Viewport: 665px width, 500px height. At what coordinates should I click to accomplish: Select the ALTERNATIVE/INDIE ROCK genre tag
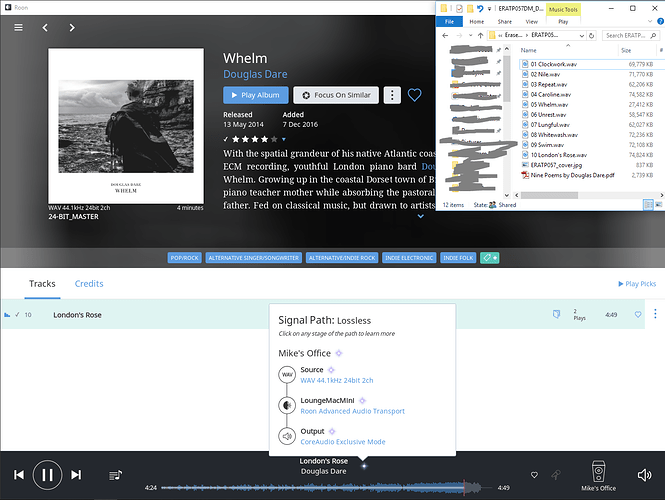[x=342, y=258]
